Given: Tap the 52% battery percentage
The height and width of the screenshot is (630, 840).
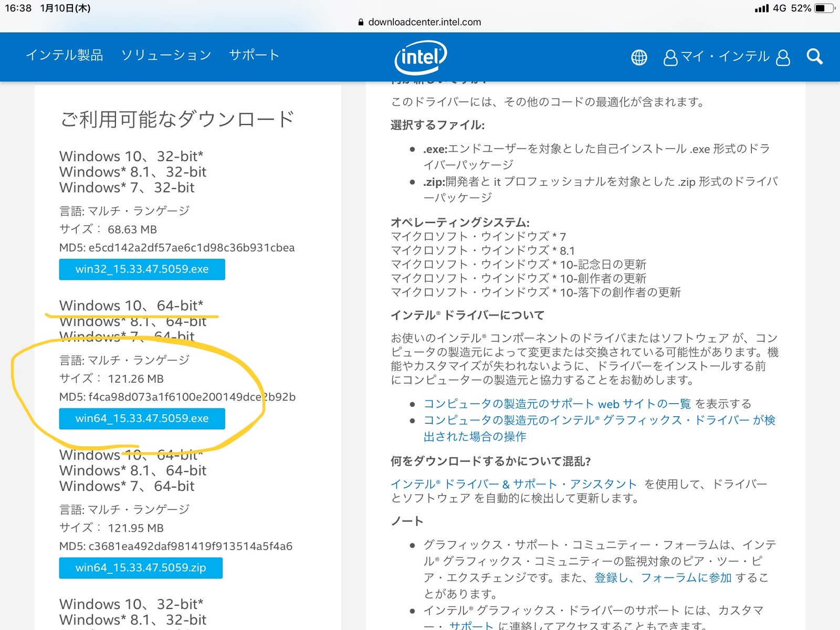Looking at the screenshot, I should coord(801,8).
